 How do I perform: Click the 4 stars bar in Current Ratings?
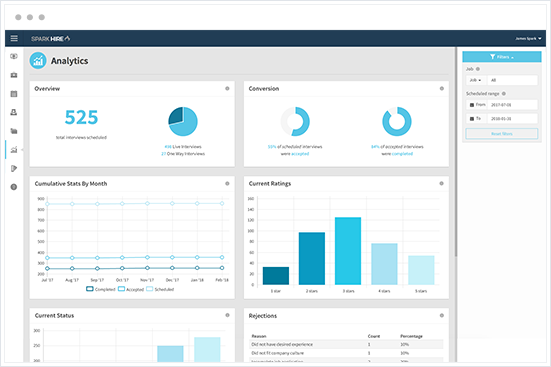[x=384, y=264]
